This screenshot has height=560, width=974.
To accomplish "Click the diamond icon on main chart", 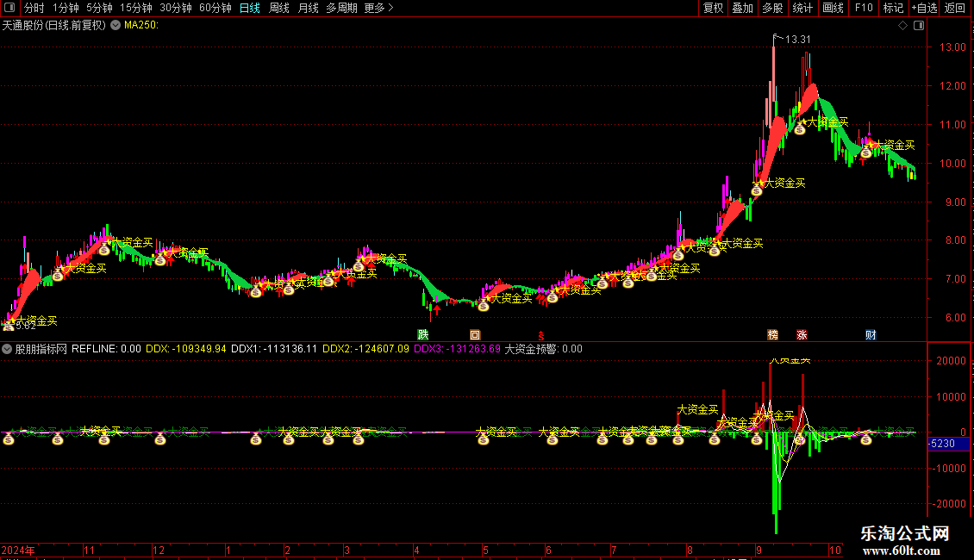I will coord(902,26).
